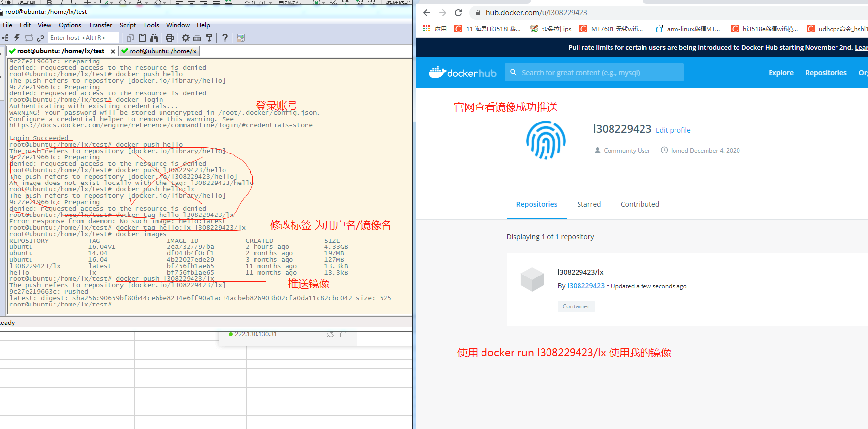This screenshot has width=868, height=429.
Task: Switch to the root@ubuntu: /home/lx tab
Action: click(159, 51)
